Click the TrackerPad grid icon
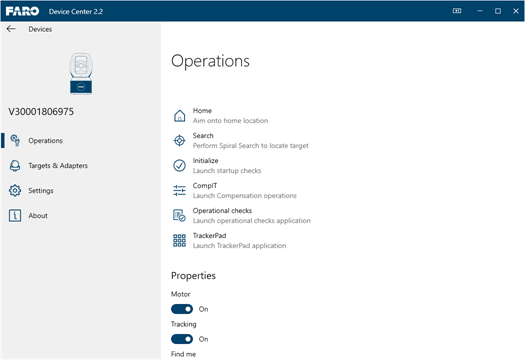Screen dimensions: 525x360 (x=179, y=240)
